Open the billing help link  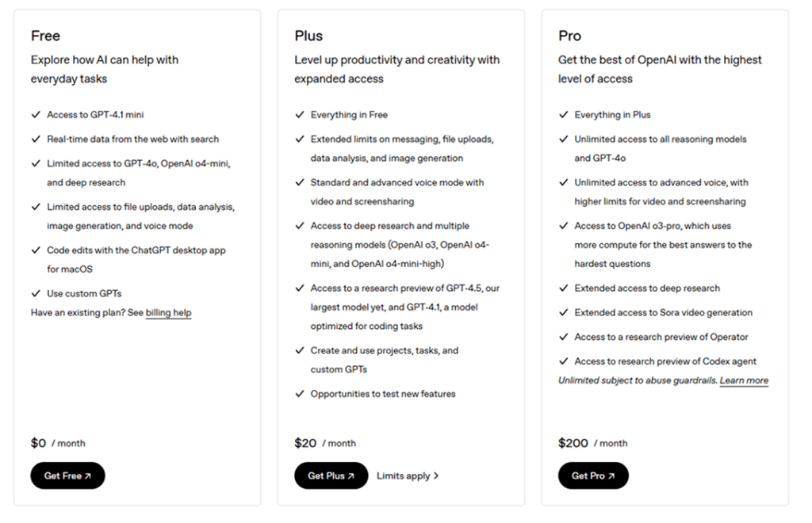pos(168,313)
